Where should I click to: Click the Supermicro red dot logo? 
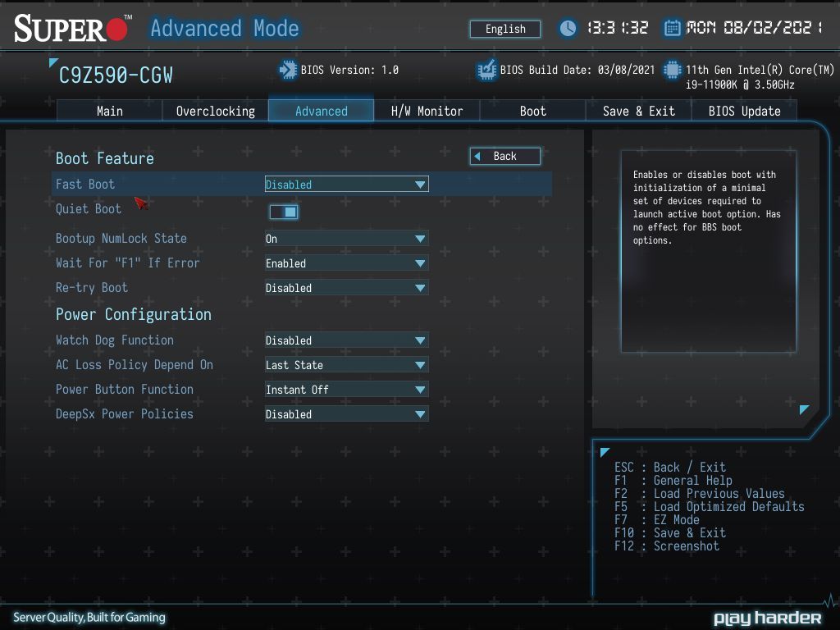[x=116, y=30]
